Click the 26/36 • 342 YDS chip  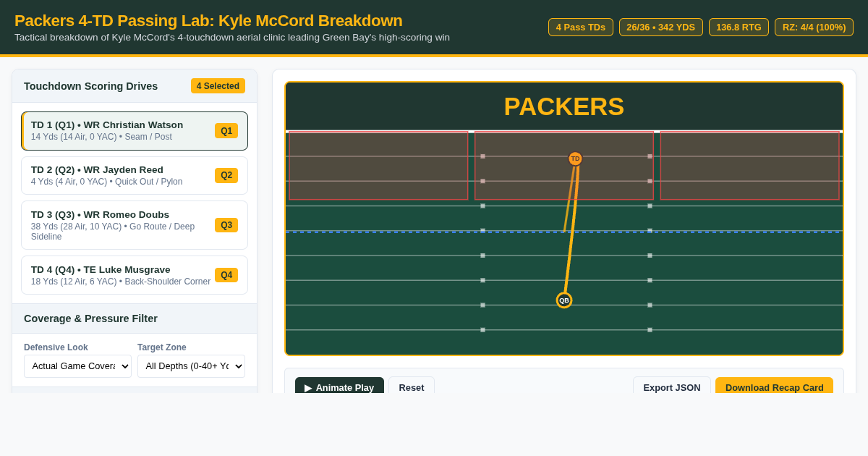(661, 28)
